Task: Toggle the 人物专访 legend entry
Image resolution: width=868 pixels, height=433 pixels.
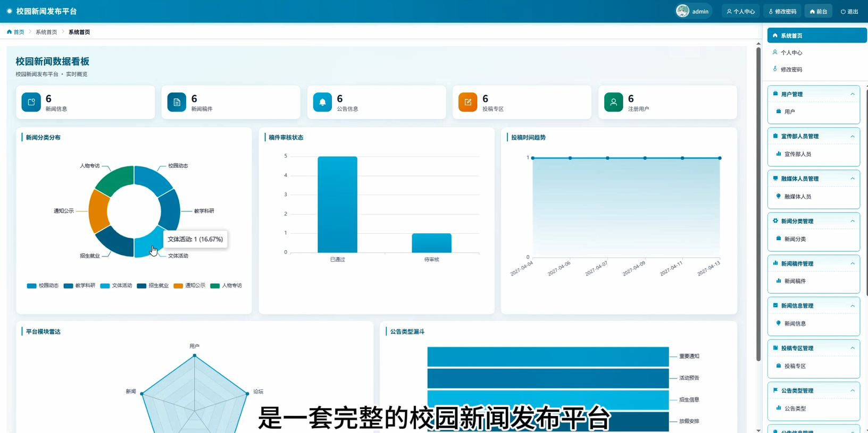Action: pyautogui.click(x=227, y=286)
